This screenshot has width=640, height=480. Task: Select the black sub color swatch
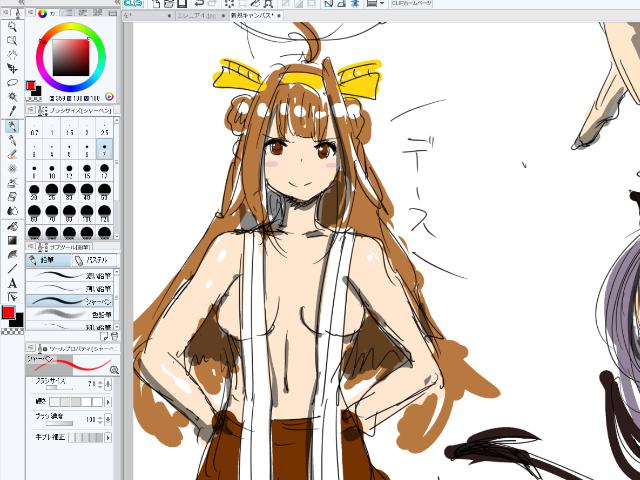(18, 322)
